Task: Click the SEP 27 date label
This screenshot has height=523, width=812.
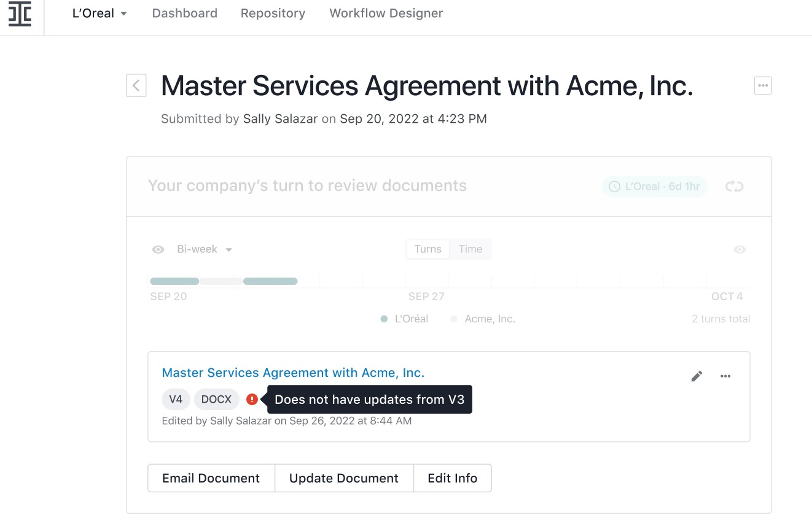Action: (x=426, y=296)
